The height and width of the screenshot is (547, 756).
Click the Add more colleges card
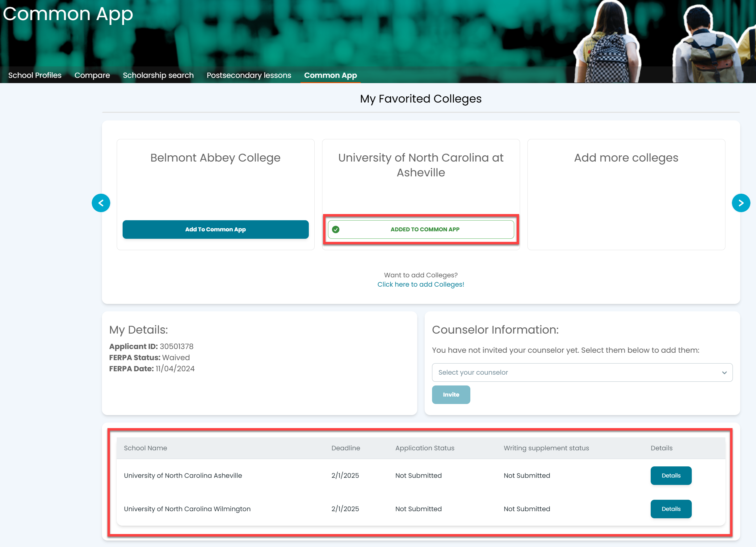point(626,195)
